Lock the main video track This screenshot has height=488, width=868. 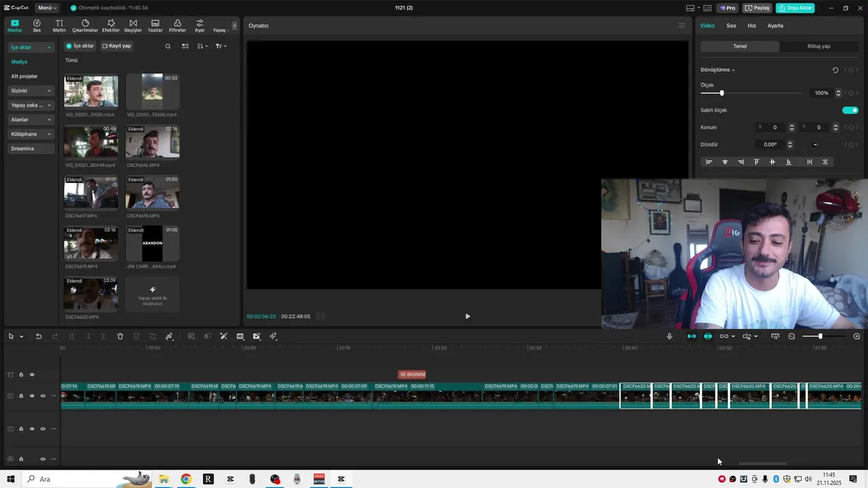[21, 396]
